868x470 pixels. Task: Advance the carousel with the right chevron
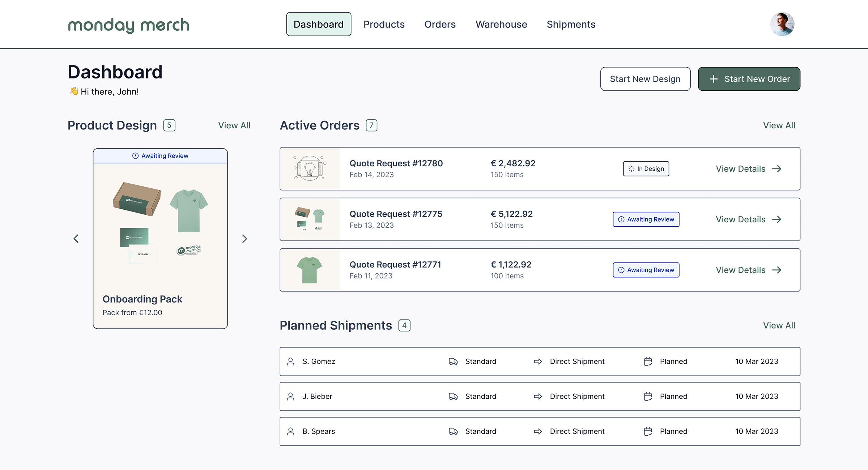coord(244,239)
